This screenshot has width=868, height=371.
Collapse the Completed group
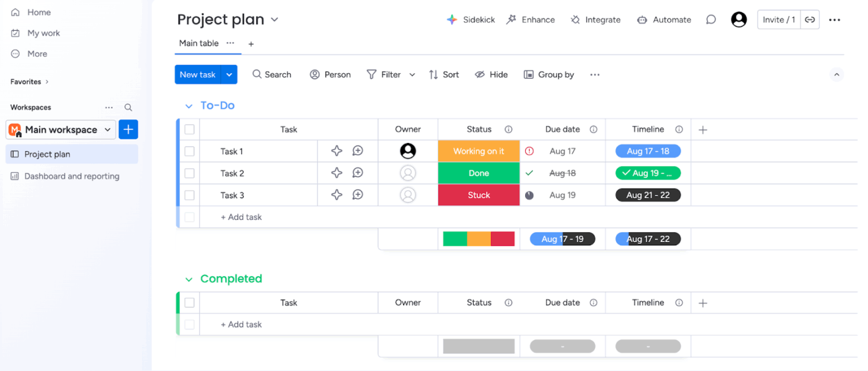tap(188, 279)
